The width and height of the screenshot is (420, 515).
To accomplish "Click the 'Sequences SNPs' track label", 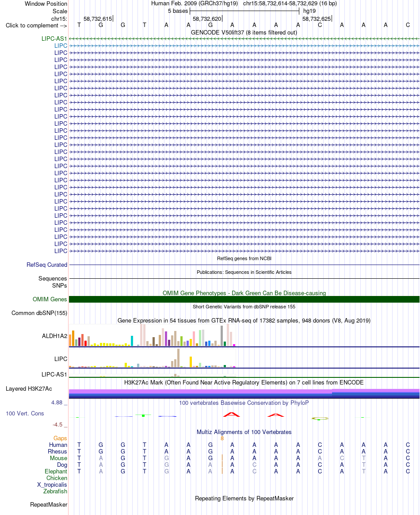I will click(53, 282).
